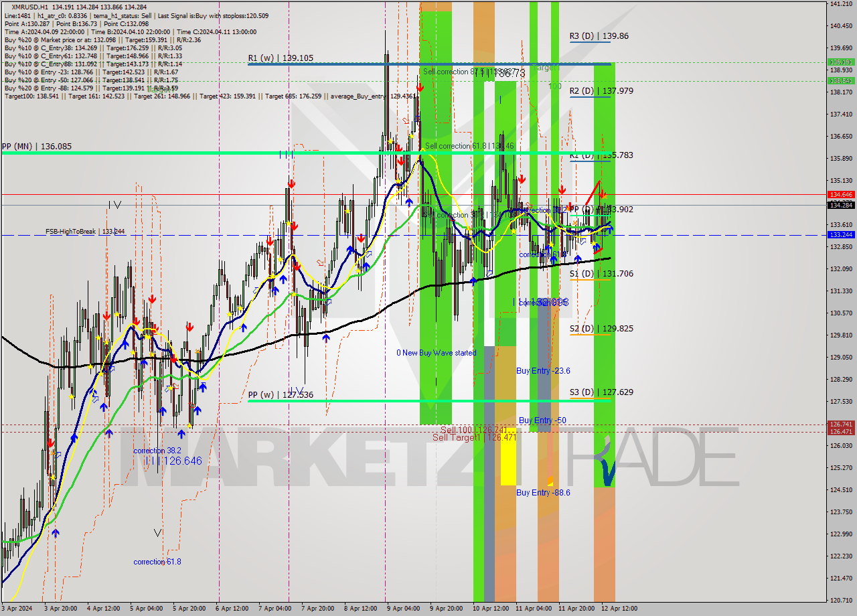Screen dimensions: 857x616
Task: Click the '8 Apr 12:00' time axis label
Action: point(361,609)
